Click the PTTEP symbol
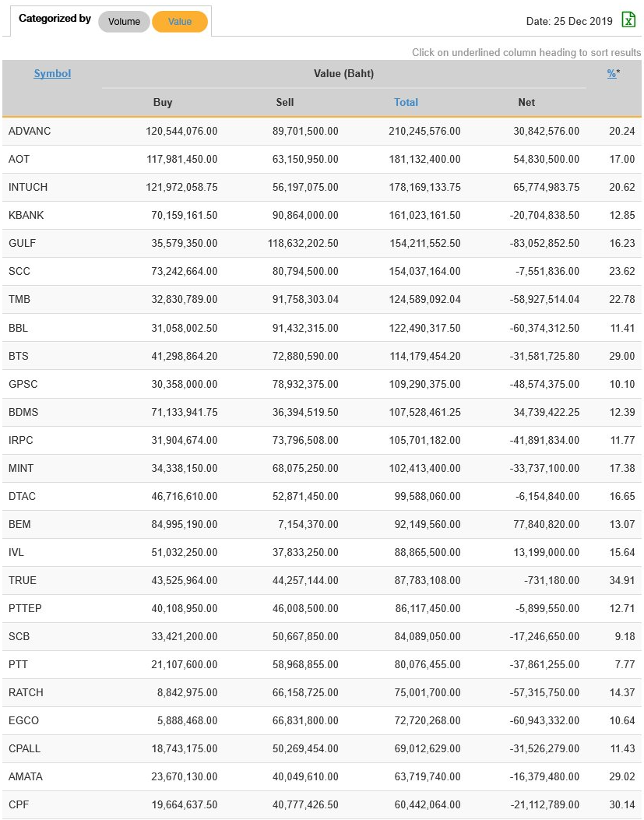644x820 pixels. [25, 608]
